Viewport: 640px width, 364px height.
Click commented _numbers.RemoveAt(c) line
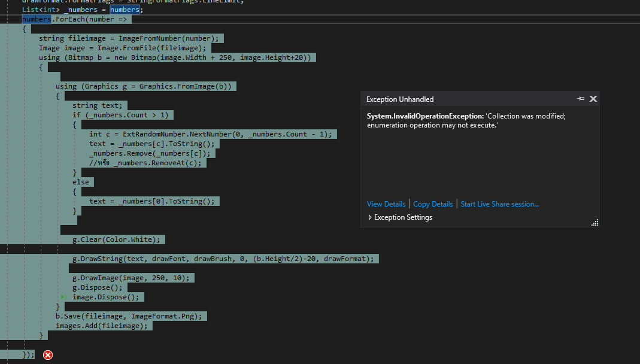pyautogui.click(x=145, y=163)
